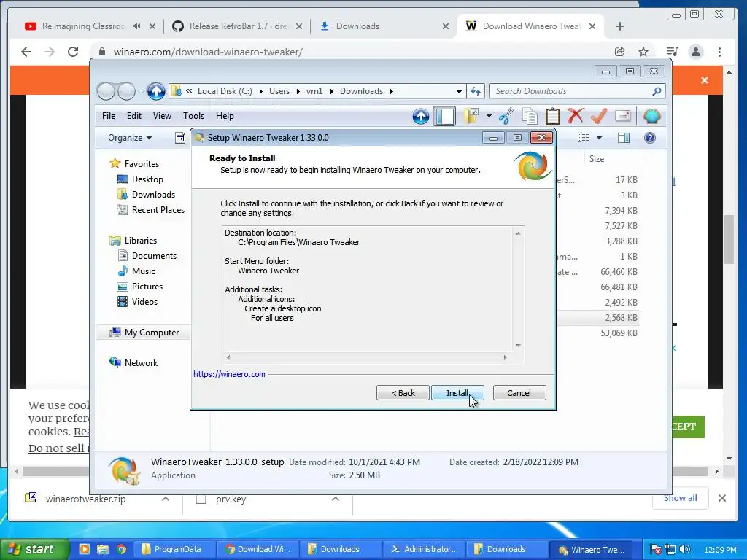This screenshot has height=560, width=747.
Task: Open the view options dropdown arrow
Action: (600, 138)
